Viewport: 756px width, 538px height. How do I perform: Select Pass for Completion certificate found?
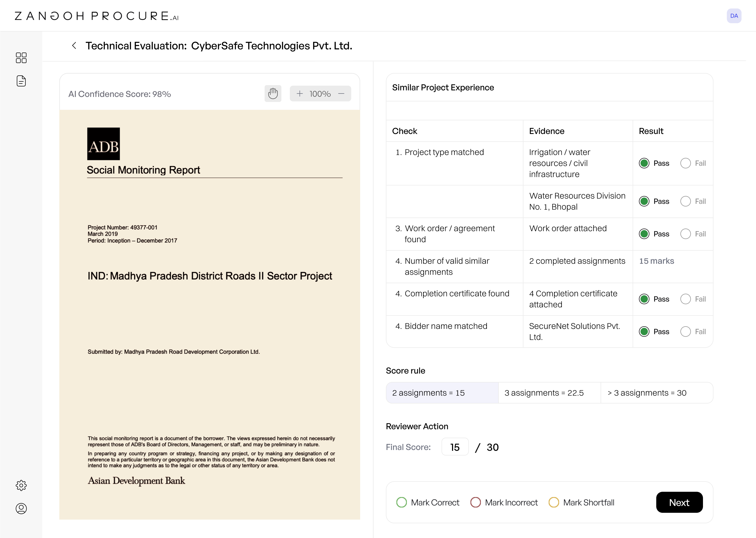644,299
